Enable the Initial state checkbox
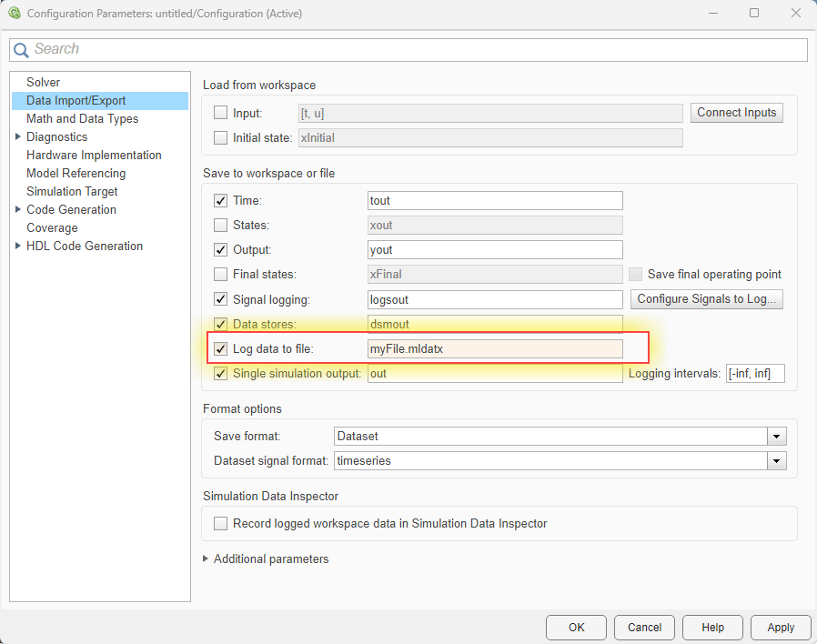817x644 pixels. pyautogui.click(x=221, y=137)
